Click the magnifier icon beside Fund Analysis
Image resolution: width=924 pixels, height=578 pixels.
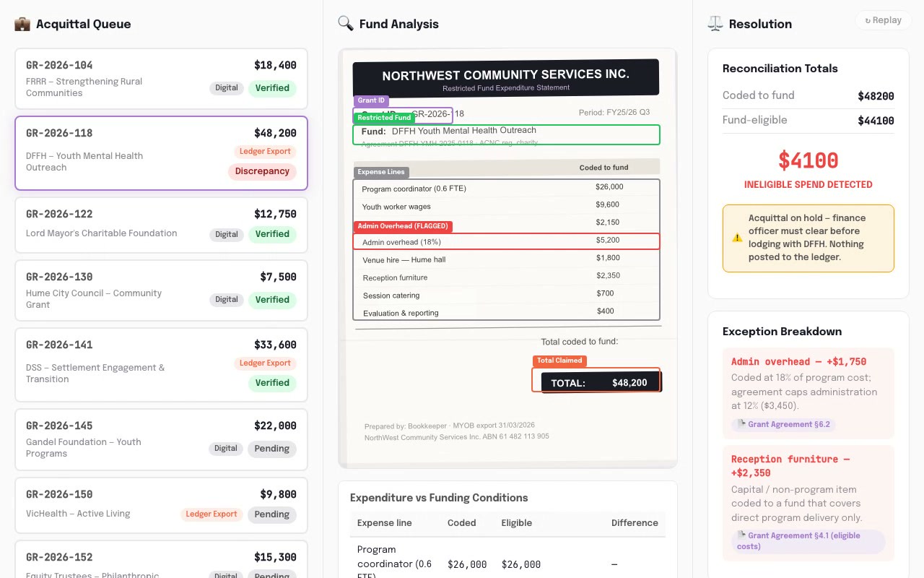pos(345,24)
